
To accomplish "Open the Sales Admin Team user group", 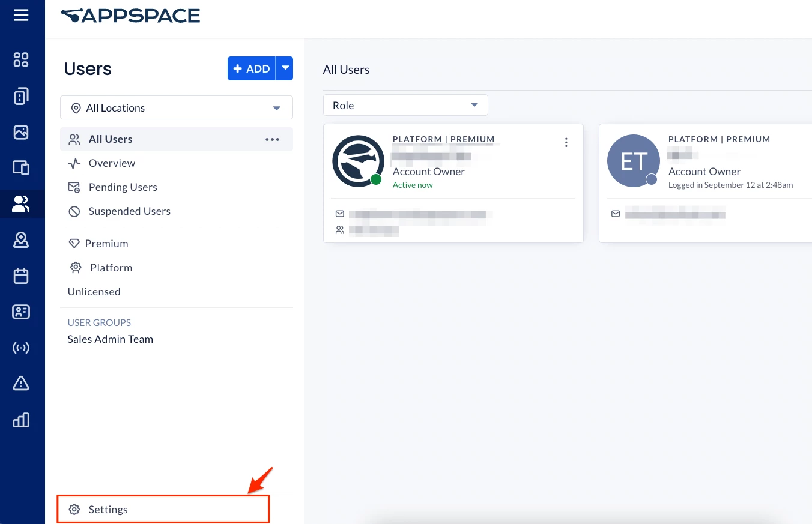I will [110, 339].
